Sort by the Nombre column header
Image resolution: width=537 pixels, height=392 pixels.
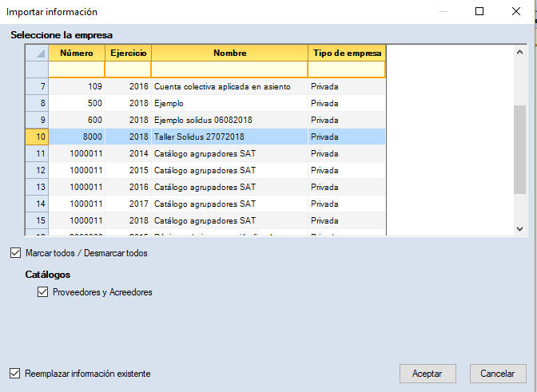(229, 53)
